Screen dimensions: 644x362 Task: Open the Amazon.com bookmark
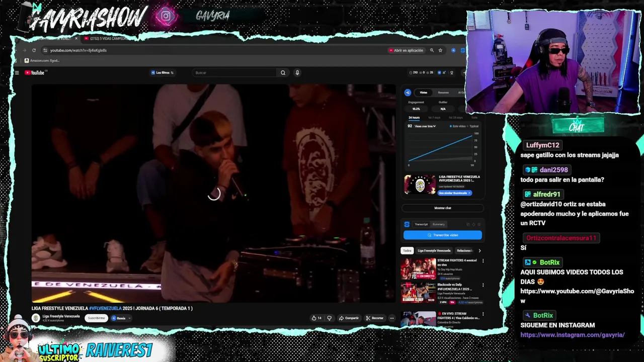coord(42,61)
